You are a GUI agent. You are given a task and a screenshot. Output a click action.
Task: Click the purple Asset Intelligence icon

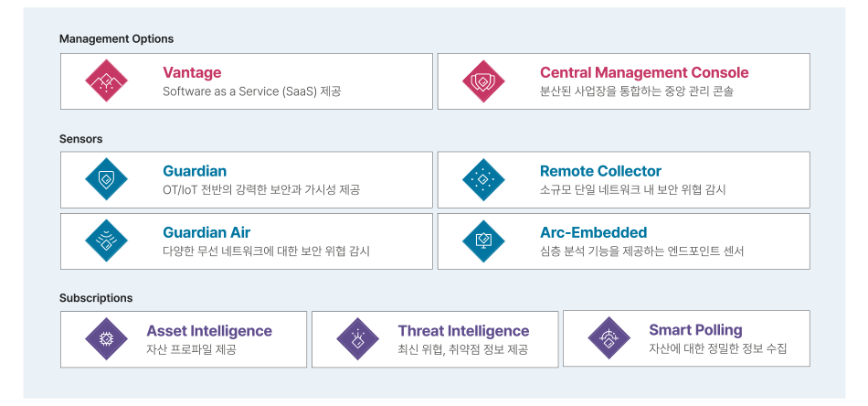pyautogui.click(x=107, y=339)
